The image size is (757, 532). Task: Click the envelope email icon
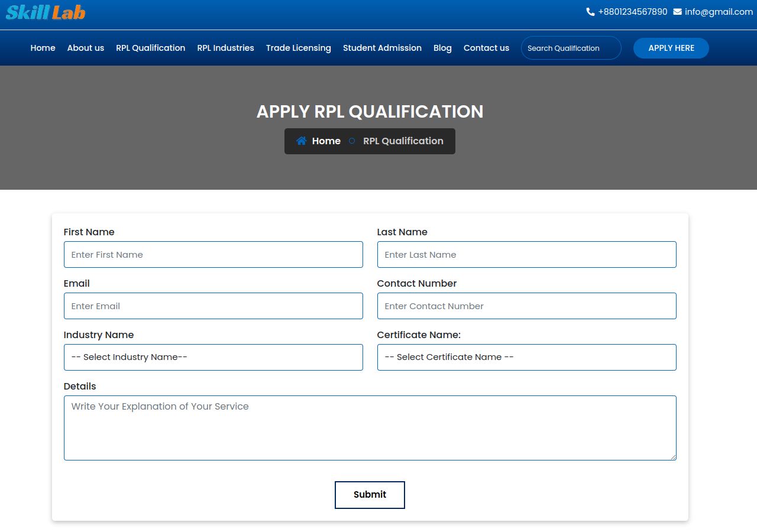pos(677,12)
